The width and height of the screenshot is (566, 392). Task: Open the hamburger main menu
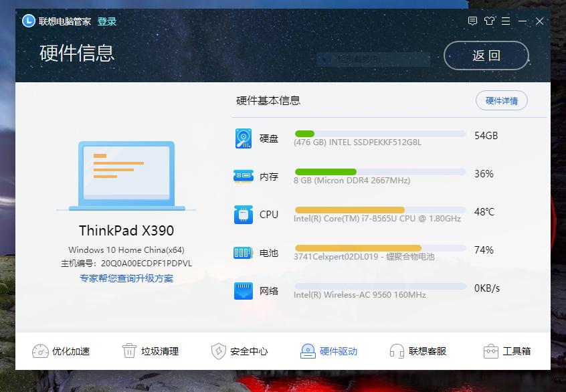pos(506,21)
